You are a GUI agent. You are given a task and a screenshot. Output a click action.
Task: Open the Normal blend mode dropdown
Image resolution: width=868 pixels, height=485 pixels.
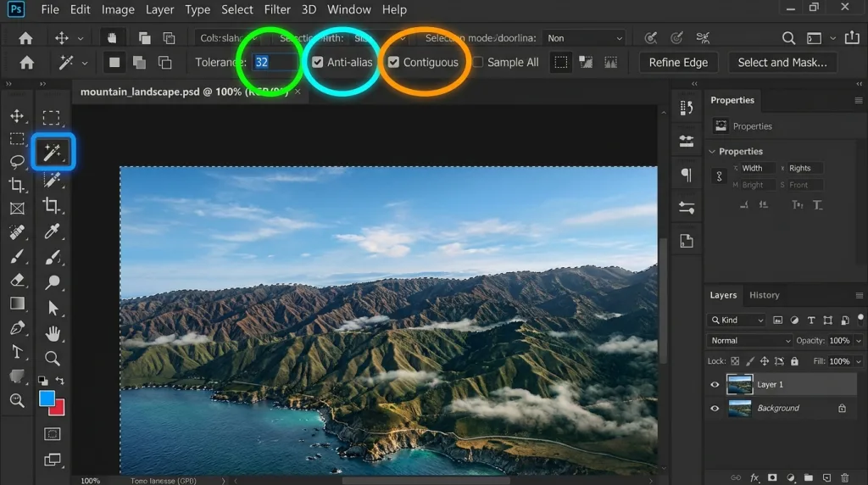[750, 341]
